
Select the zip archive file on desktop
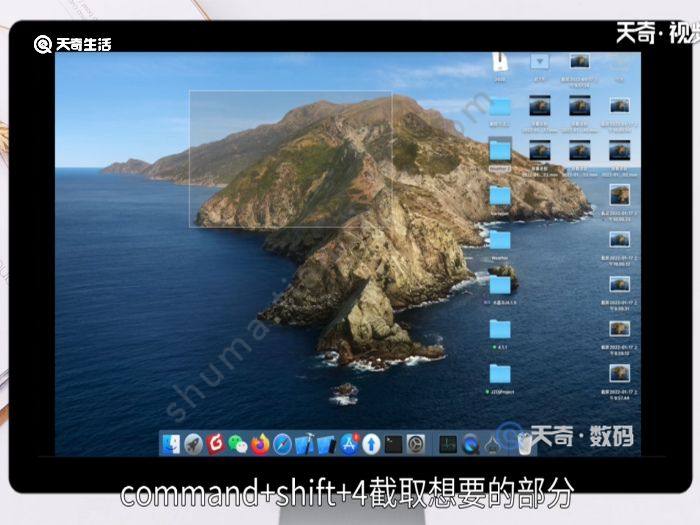[x=500, y=62]
